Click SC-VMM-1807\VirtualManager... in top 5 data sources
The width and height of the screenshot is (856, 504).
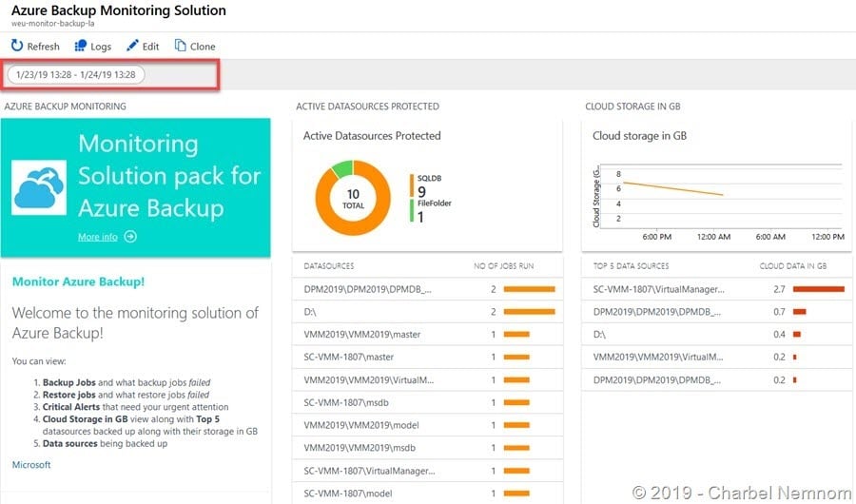(x=717, y=289)
